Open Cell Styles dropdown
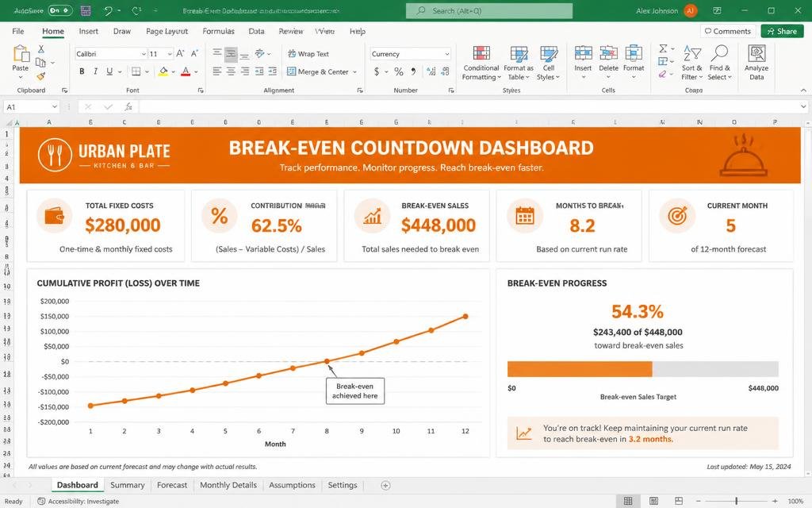The height and width of the screenshot is (508, 812). (x=549, y=63)
